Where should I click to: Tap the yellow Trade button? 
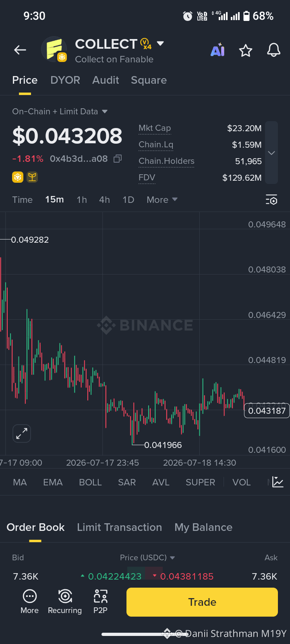tap(202, 602)
